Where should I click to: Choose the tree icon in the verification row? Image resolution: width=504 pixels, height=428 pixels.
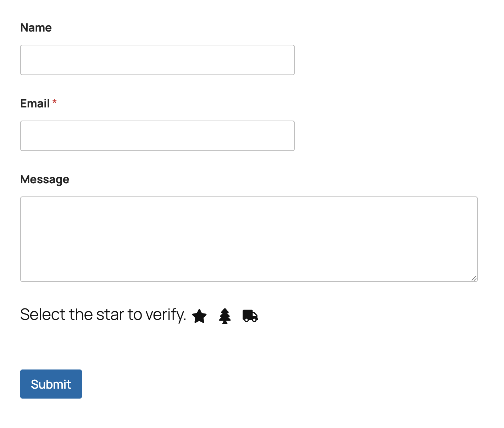click(225, 316)
